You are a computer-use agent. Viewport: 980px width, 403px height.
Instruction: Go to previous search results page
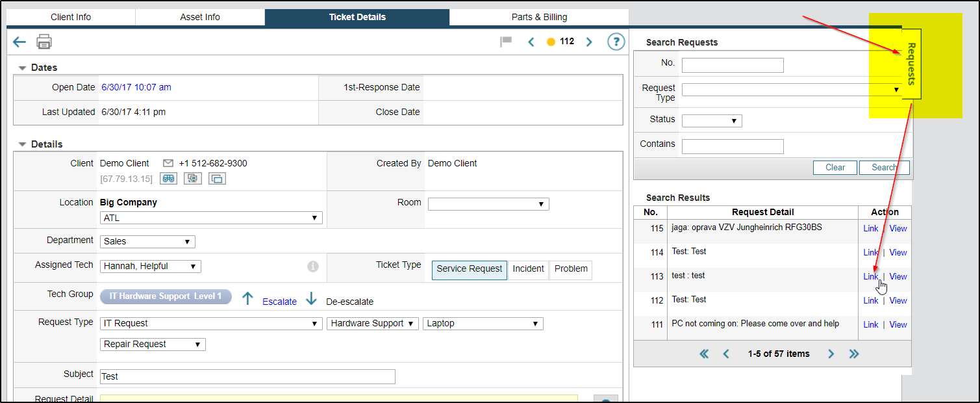pos(726,354)
